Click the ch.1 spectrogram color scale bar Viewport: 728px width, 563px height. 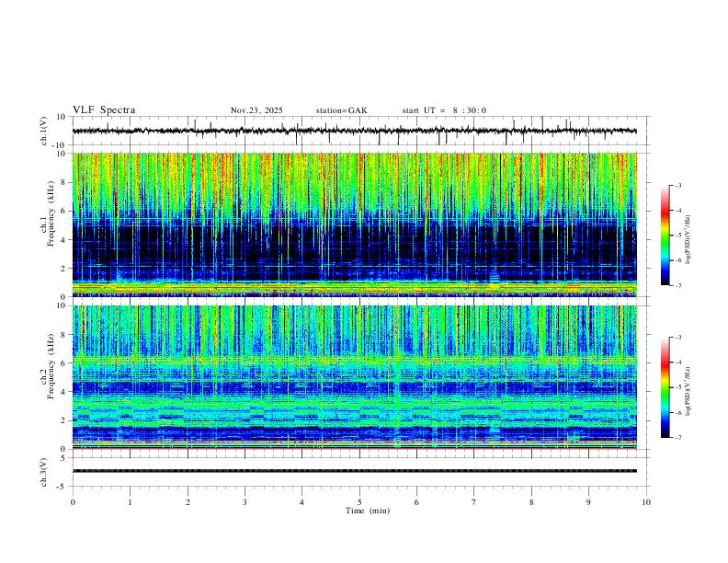(x=665, y=236)
